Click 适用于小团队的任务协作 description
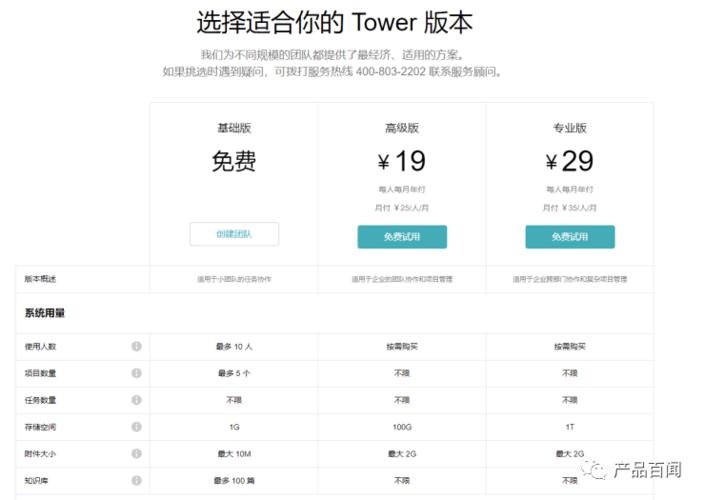704x500 pixels. point(234,279)
